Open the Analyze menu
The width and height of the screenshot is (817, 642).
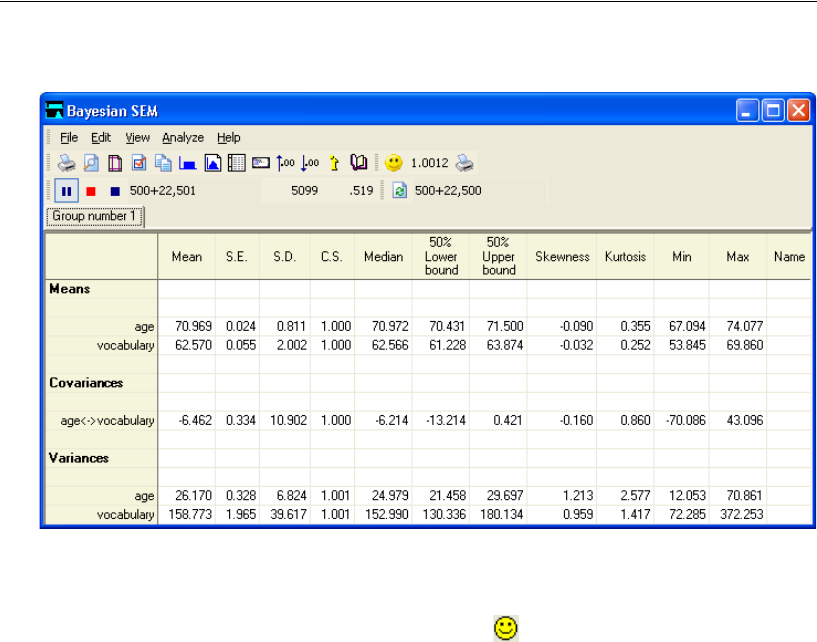(183, 138)
